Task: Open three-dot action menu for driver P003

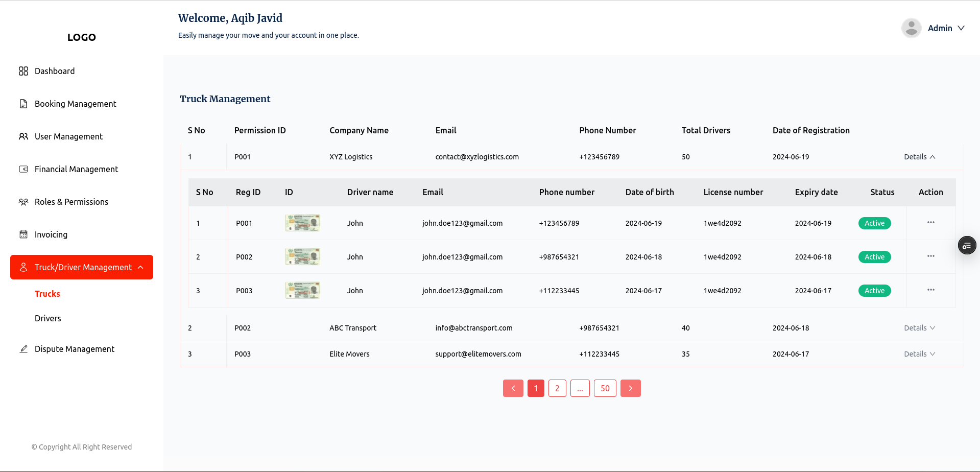Action: point(930,290)
